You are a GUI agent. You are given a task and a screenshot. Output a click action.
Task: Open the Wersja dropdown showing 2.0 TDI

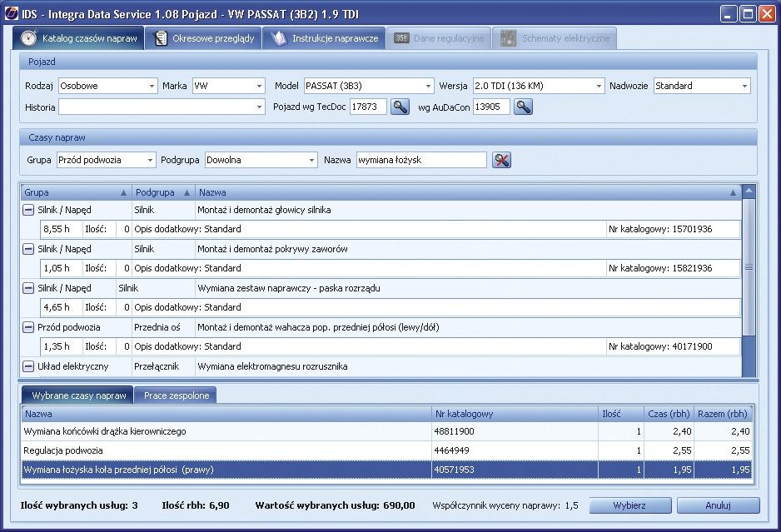539,86
